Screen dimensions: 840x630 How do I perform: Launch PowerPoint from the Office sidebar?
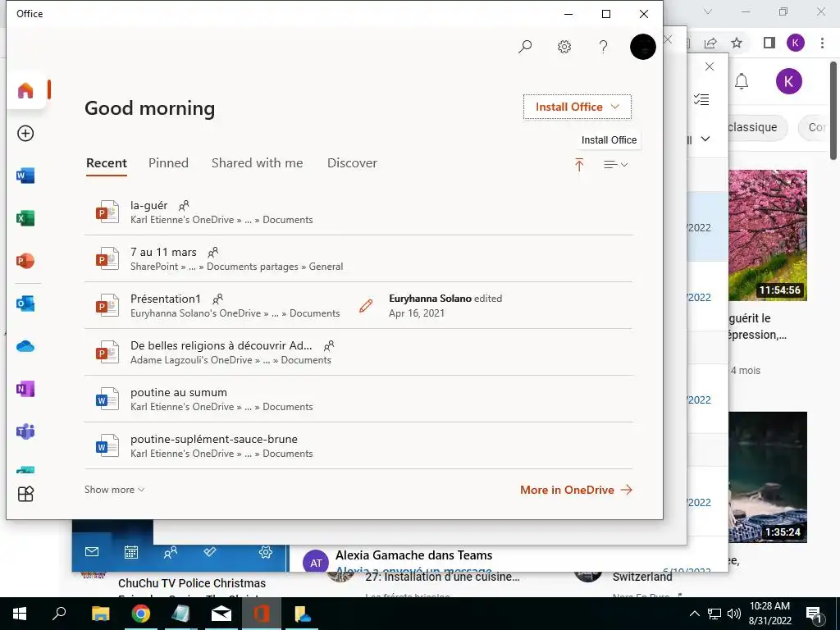coord(25,261)
